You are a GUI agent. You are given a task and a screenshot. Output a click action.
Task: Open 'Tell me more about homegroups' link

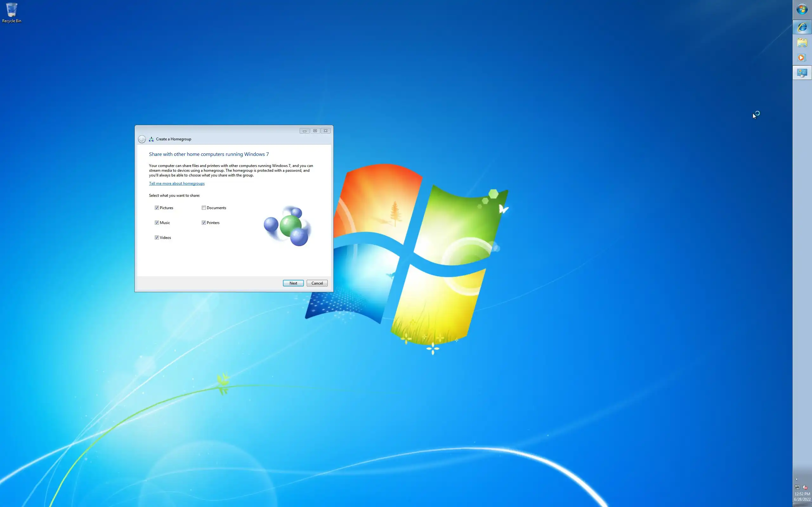pyautogui.click(x=176, y=183)
